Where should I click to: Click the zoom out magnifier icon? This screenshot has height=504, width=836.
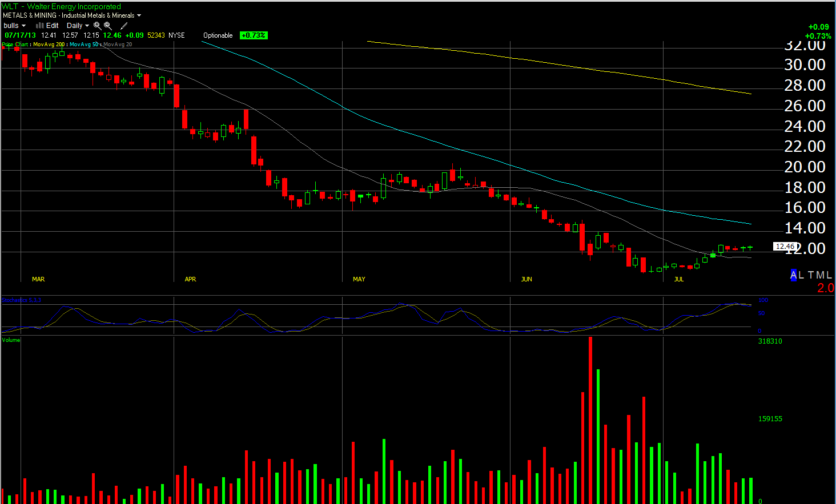coord(107,26)
